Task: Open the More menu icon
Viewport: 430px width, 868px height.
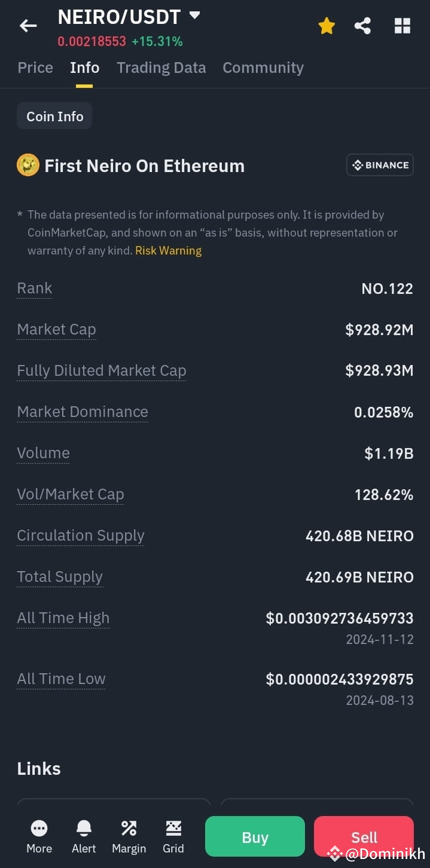Action: [x=39, y=836]
